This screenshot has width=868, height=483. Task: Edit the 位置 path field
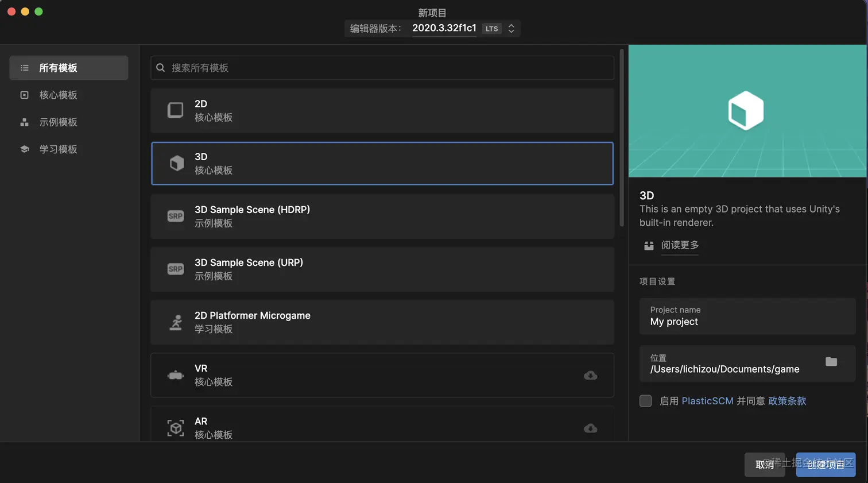(747, 364)
